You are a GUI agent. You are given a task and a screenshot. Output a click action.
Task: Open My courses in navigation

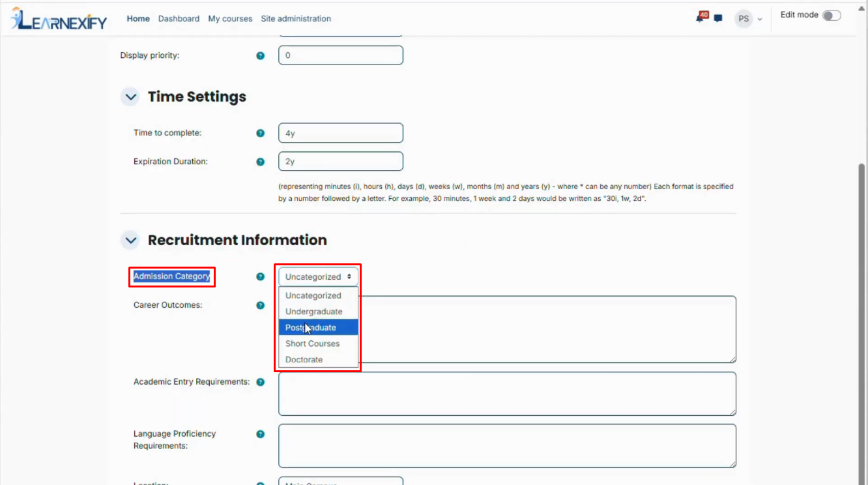(x=230, y=19)
